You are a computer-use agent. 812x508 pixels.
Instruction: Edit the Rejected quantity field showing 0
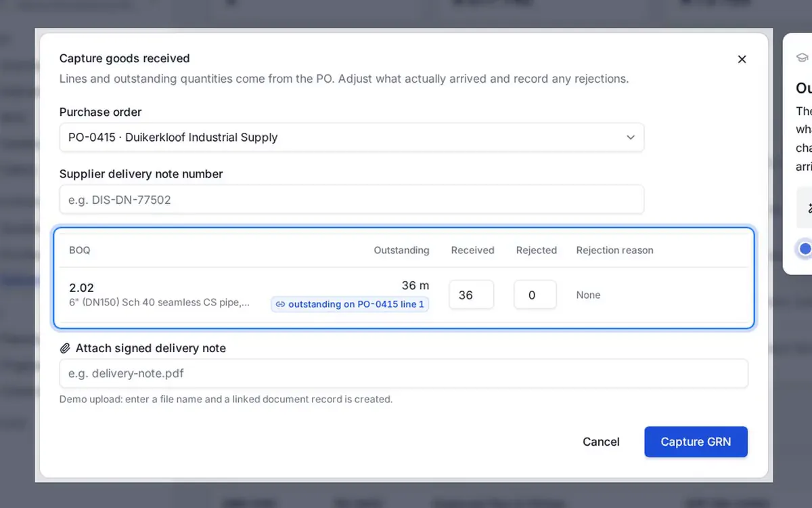coord(535,295)
